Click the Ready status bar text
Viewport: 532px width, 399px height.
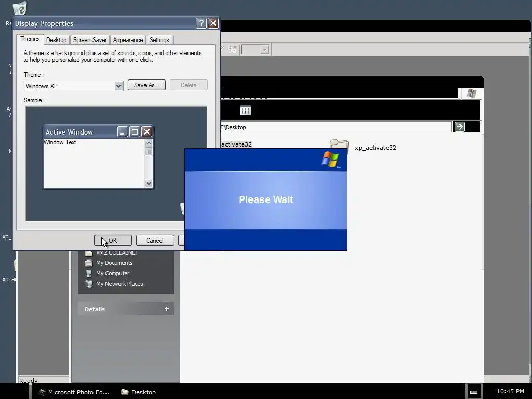pos(29,380)
